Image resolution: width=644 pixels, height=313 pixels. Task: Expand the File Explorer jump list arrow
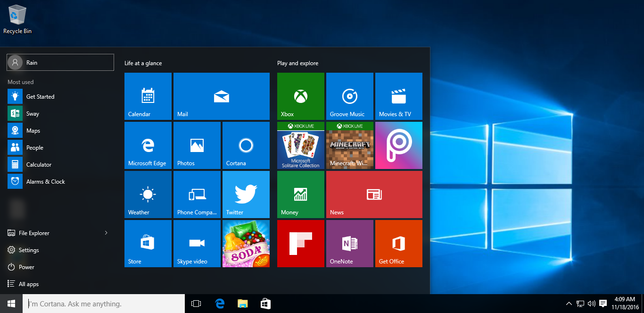point(106,233)
